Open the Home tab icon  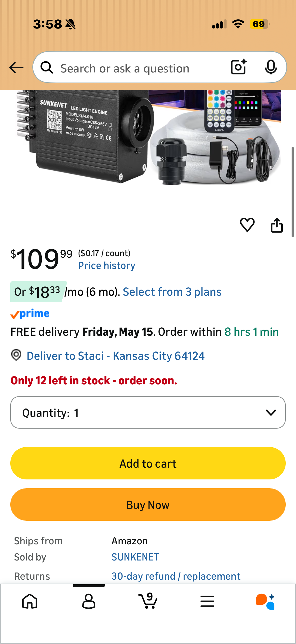(30, 601)
